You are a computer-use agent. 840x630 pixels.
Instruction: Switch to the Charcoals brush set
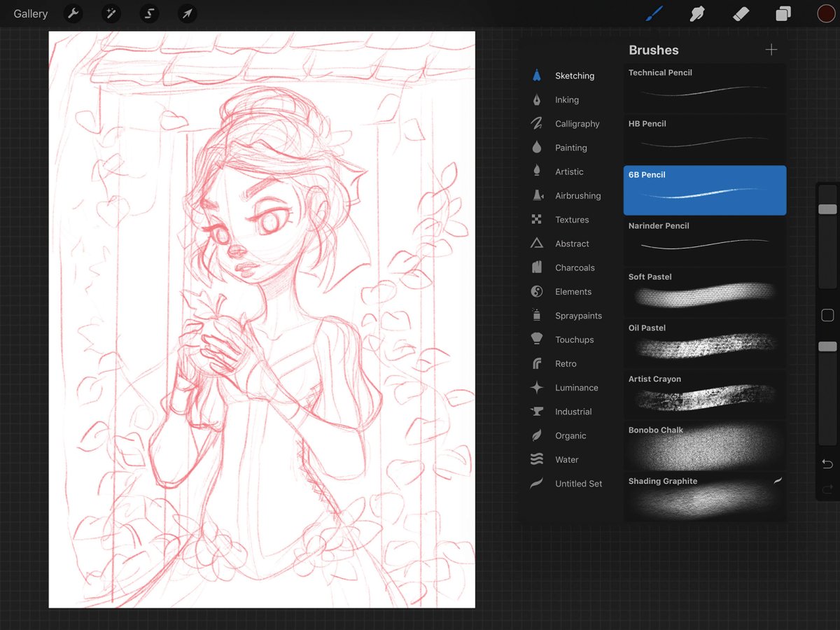tap(574, 268)
